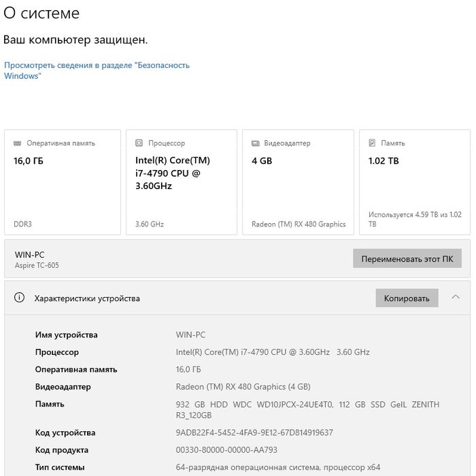
Task: Select the 932 GB HDD WDC storage value
Action: (307, 409)
